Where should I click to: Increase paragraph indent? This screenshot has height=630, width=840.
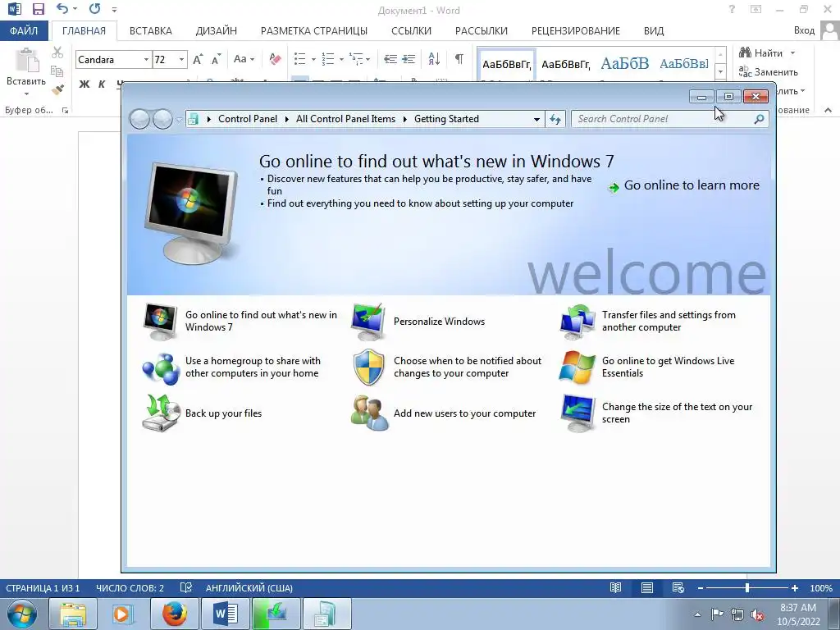409,59
